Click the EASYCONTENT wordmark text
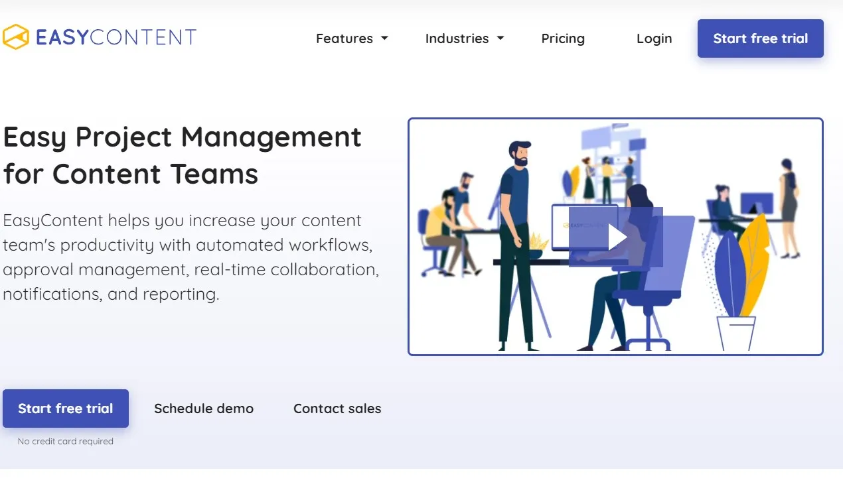 click(116, 37)
